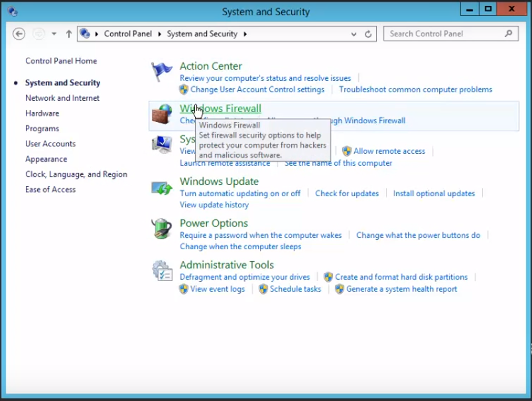This screenshot has width=532, height=401.
Task: Click See the name of this computer
Action: [338, 163]
